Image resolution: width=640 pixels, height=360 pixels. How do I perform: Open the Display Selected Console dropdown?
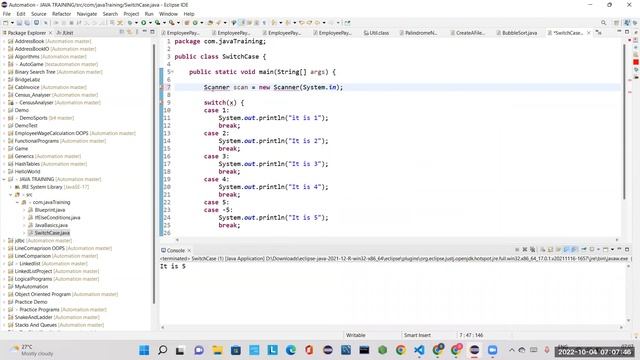click(598, 249)
